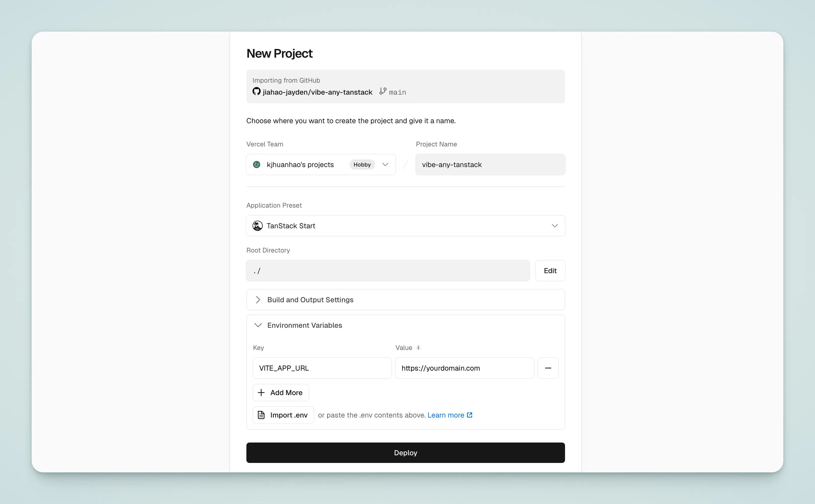Click the jiahao-jayden/vibe-any-tanstack repository name
Viewport: 815px width, 504px height.
(317, 92)
